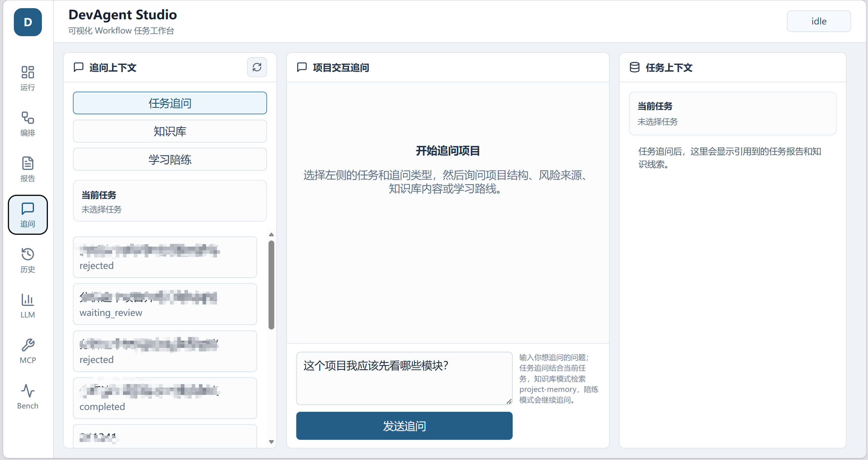Select the second rejected task card
This screenshot has width=868, height=460.
tap(165, 351)
